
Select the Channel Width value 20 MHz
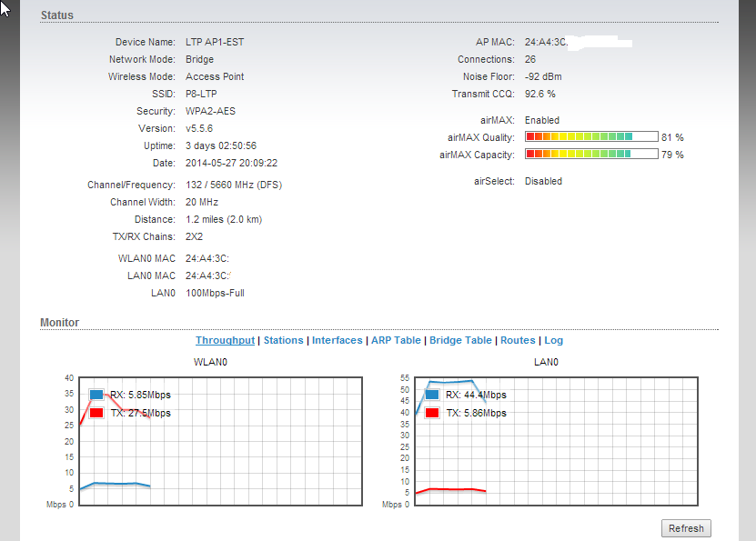tap(202, 203)
